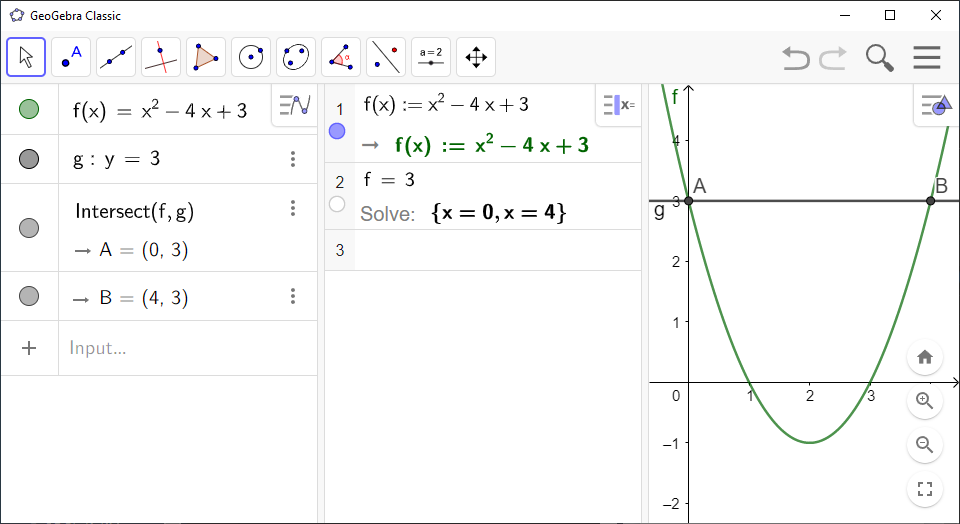960x524 pixels.
Task: Hide line g: y = 3
Action: (x=29, y=159)
